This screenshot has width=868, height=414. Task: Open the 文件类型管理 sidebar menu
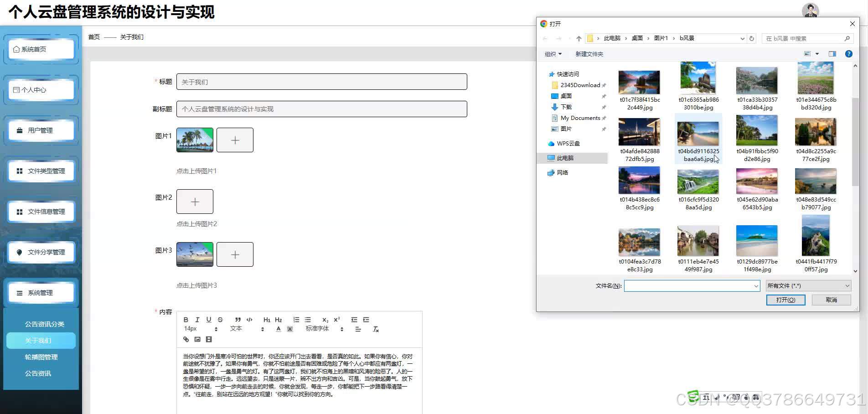(x=41, y=171)
